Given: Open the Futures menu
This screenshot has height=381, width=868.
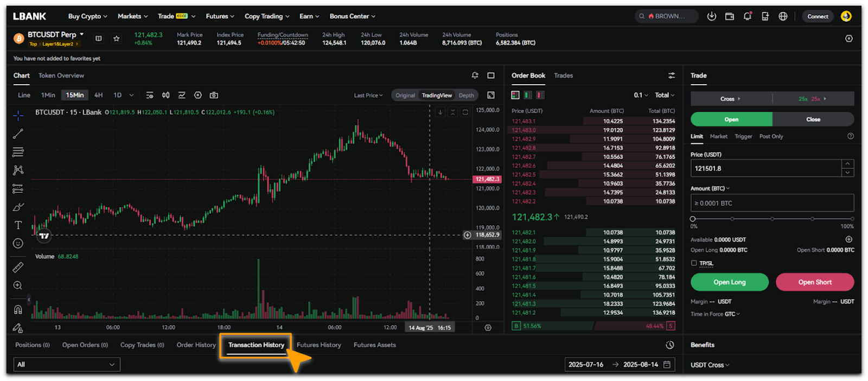Looking at the screenshot, I should pyautogui.click(x=220, y=16).
